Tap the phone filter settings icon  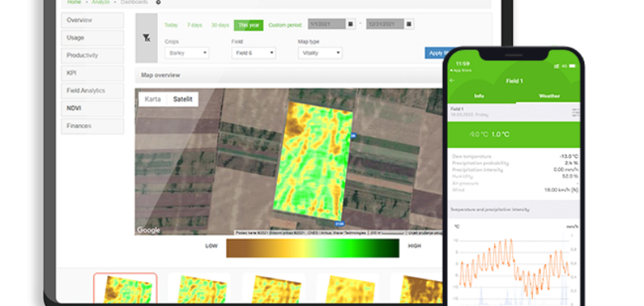tap(576, 112)
